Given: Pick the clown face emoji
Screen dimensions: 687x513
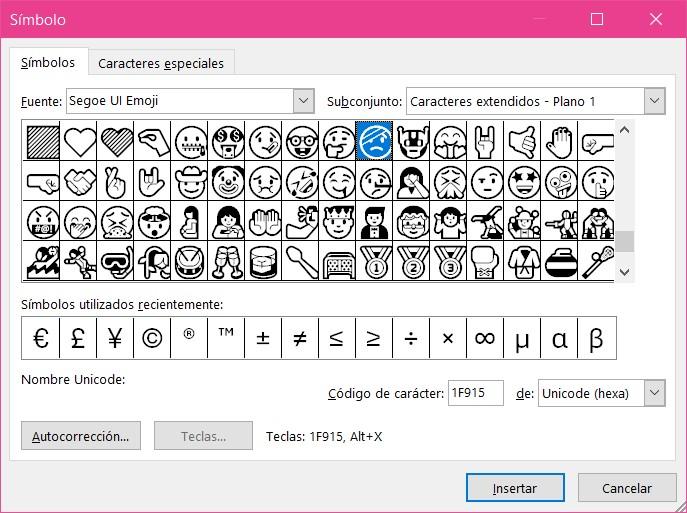Looking at the screenshot, I should pyautogui.click(x=226, y=182).
